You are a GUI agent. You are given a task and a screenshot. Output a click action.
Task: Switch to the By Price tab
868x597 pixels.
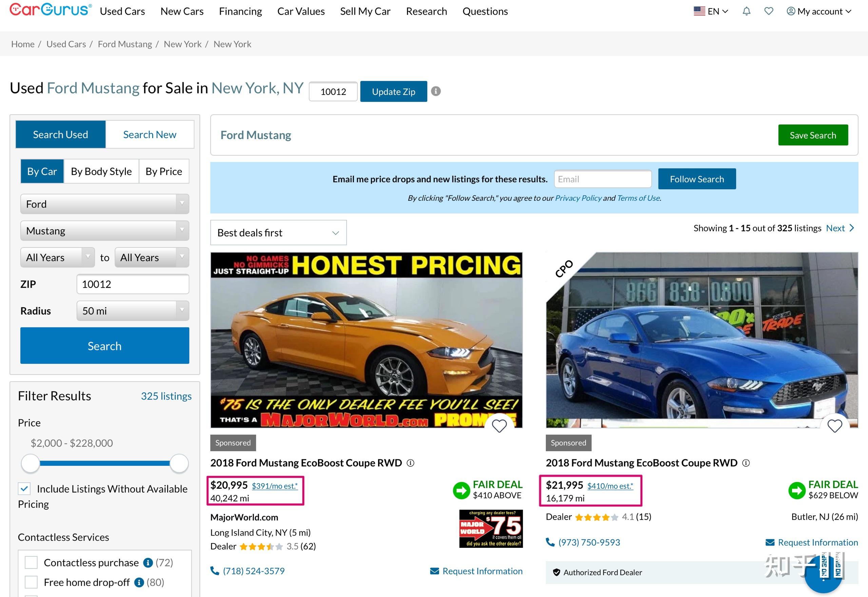click(164, 171)
